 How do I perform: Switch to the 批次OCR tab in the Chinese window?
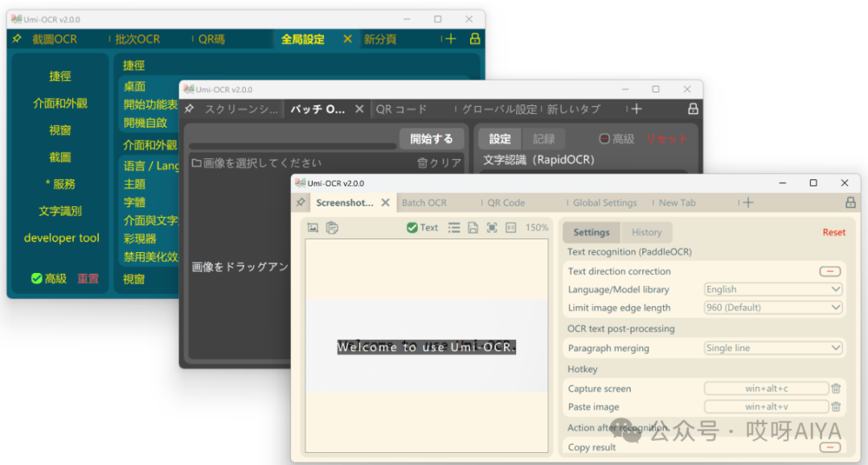coord(137,39)
